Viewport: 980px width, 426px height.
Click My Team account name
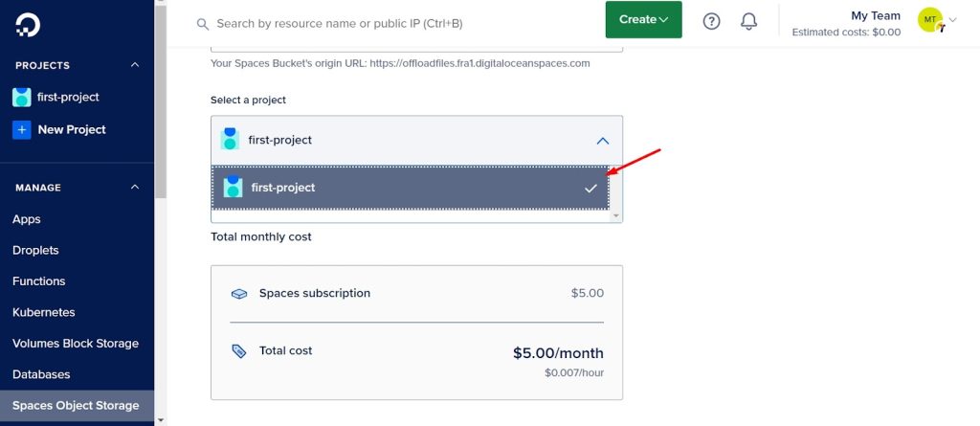(x=876, y=15)
